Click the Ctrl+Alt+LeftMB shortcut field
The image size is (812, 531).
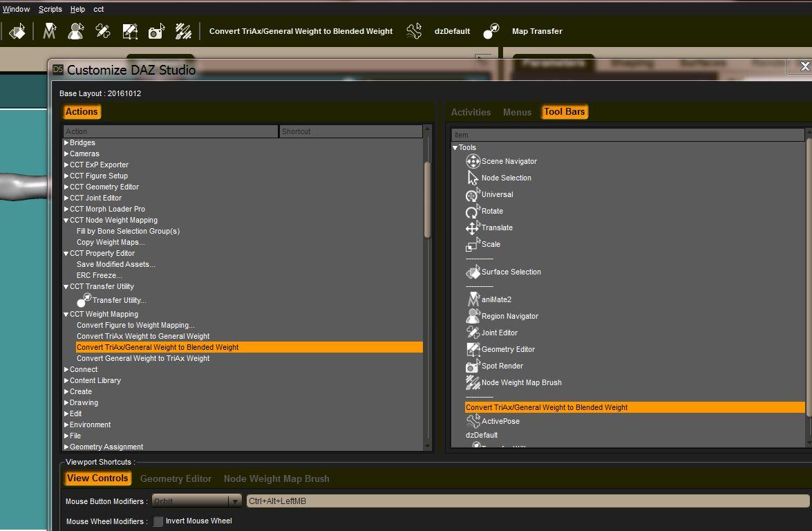click(x=528, y=501)
